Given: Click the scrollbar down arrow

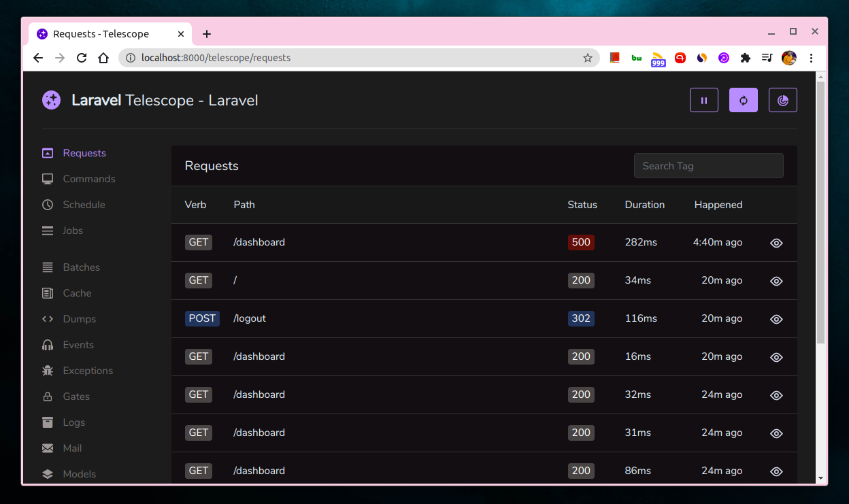Looking at the screenshot, I should (820, 478).
